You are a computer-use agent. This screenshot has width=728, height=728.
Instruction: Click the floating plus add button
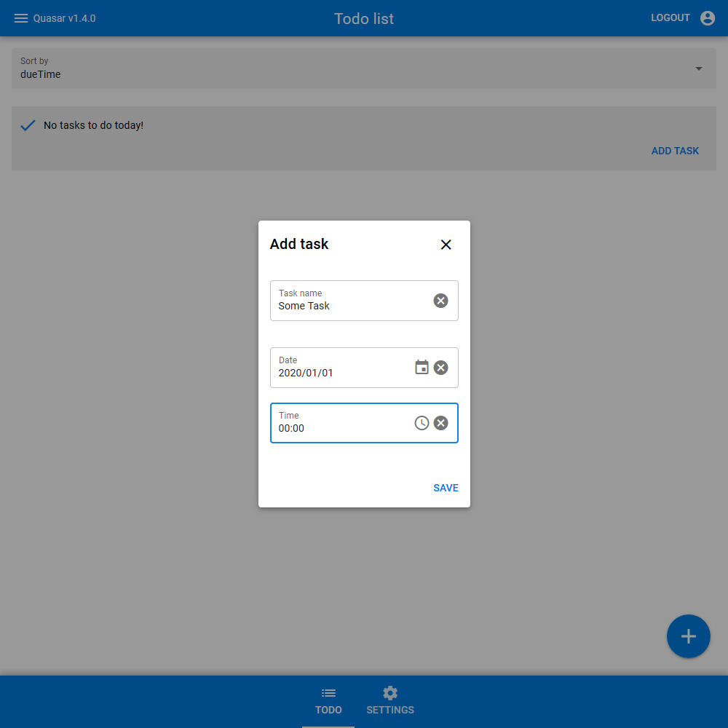click(x=688, y=636)
